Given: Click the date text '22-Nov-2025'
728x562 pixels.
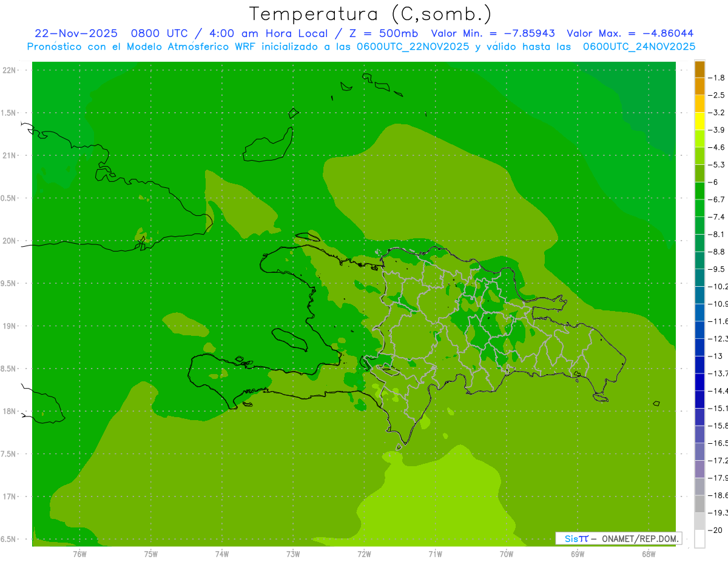Looking at the screenshot, I should pos(76,33).
